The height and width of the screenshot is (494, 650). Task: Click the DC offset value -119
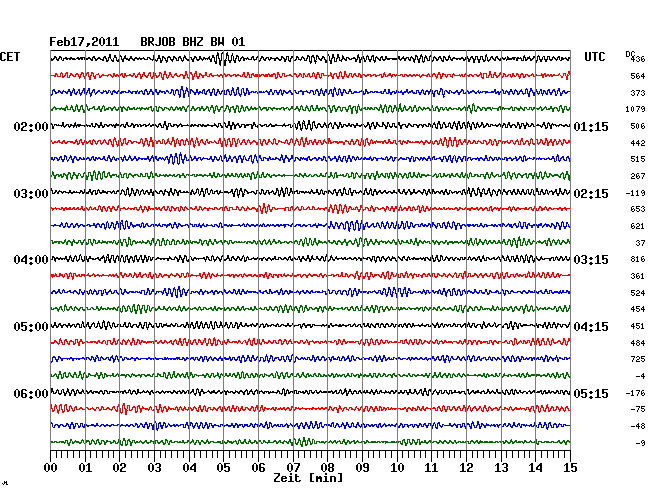(x=635, y=193)
